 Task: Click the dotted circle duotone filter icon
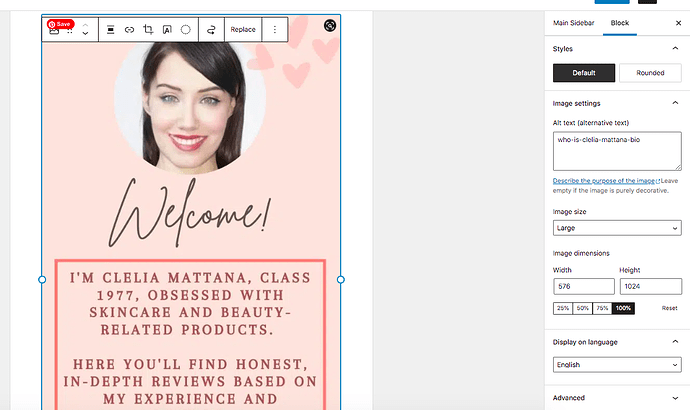point(186,30)
